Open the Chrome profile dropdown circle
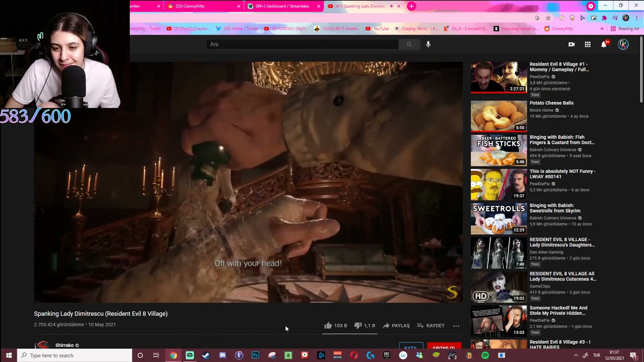The width and height of the screenshot is (644, 362). click(x=591, y=6)
